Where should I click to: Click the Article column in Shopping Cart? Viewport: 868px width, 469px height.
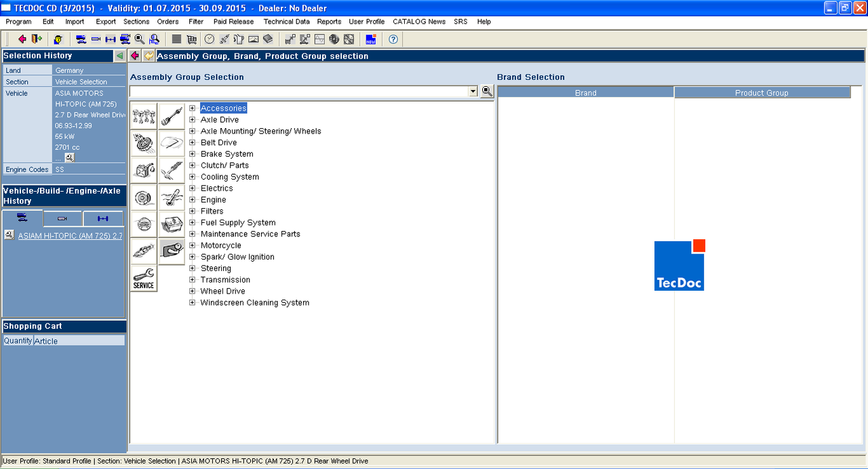[79, 341]
